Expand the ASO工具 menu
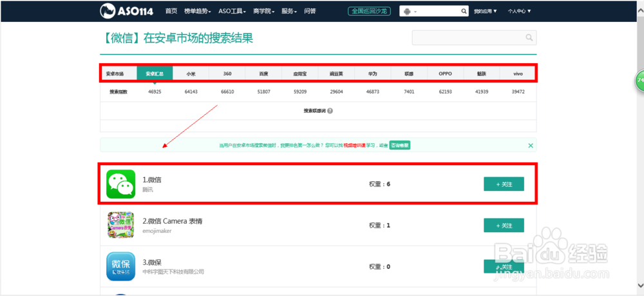 pos(232,11)
